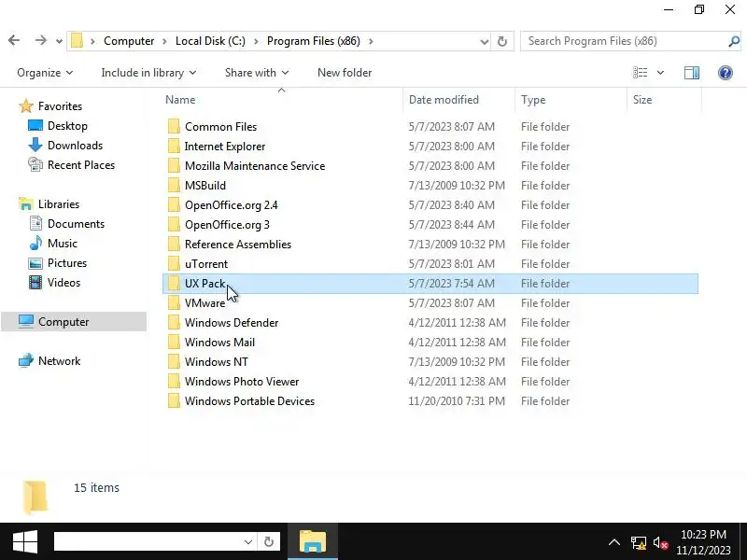Create a New folder

click(345, 73)
